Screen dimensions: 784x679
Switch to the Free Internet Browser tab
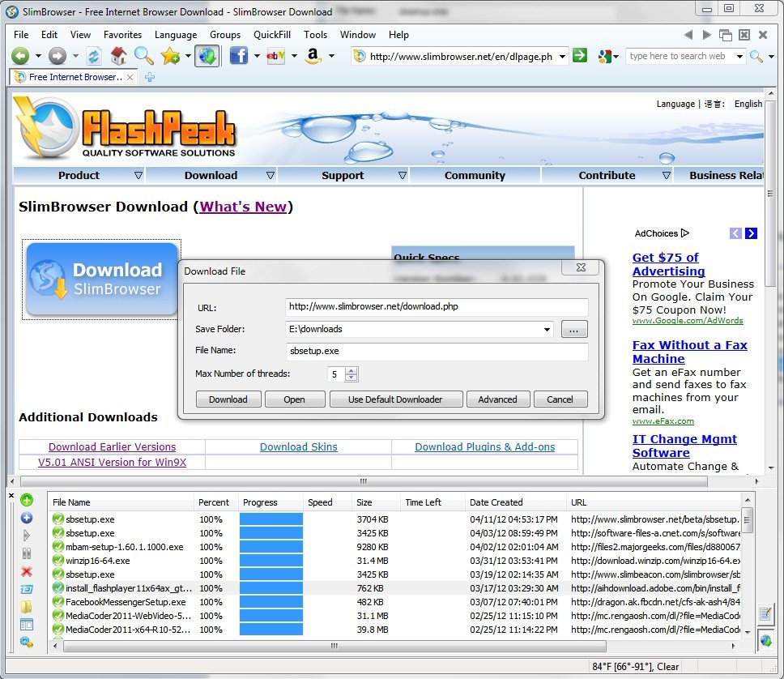coord(69,77)
